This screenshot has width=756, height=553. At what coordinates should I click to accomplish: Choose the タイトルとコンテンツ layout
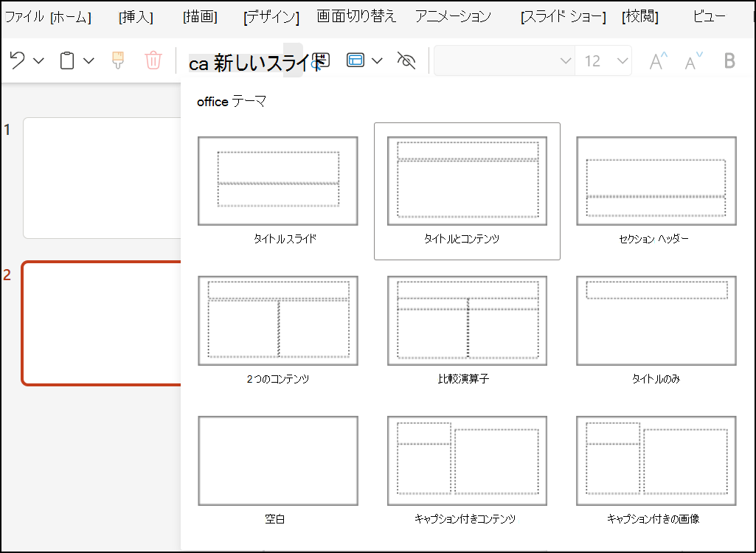coord(467,192)
